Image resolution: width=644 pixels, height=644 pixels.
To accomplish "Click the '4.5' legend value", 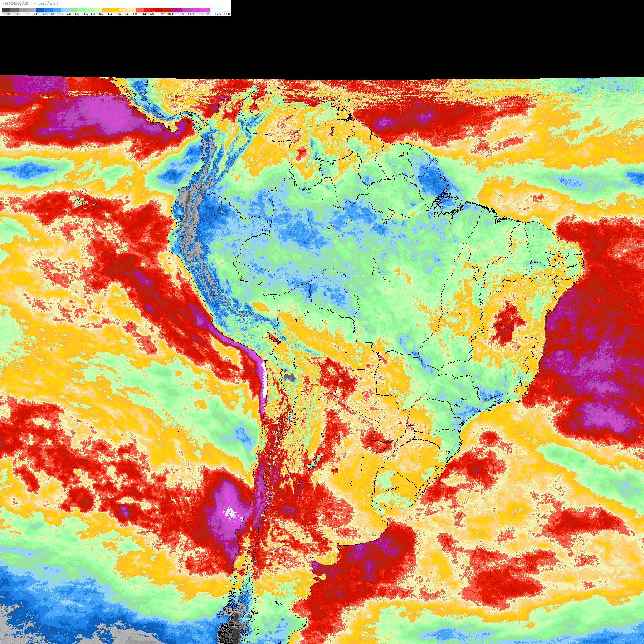I will [77, 14].
